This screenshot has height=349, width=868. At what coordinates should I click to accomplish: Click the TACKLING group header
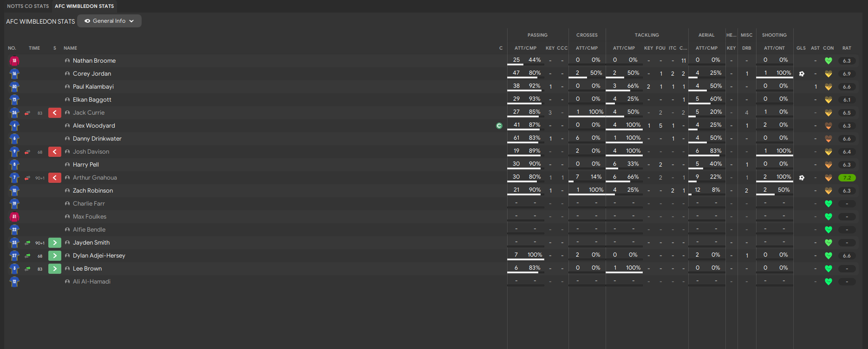pyautogui.click(x=647, y=35)
